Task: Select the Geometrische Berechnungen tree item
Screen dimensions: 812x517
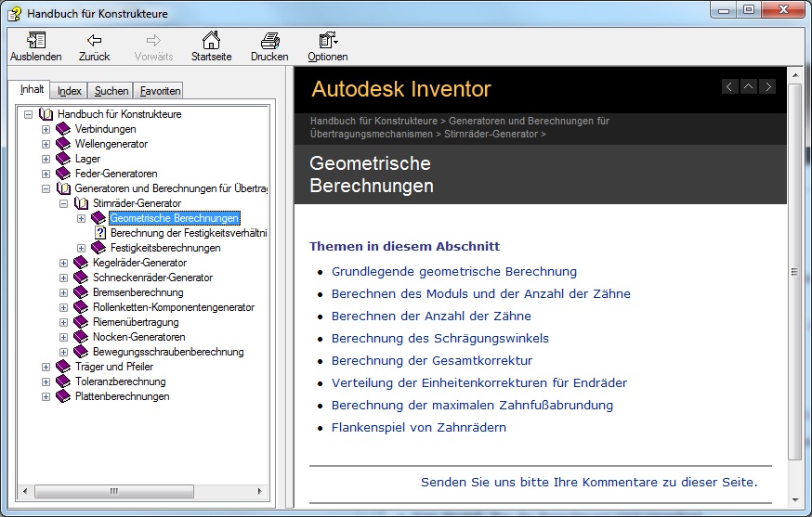Action: (175, 218)
